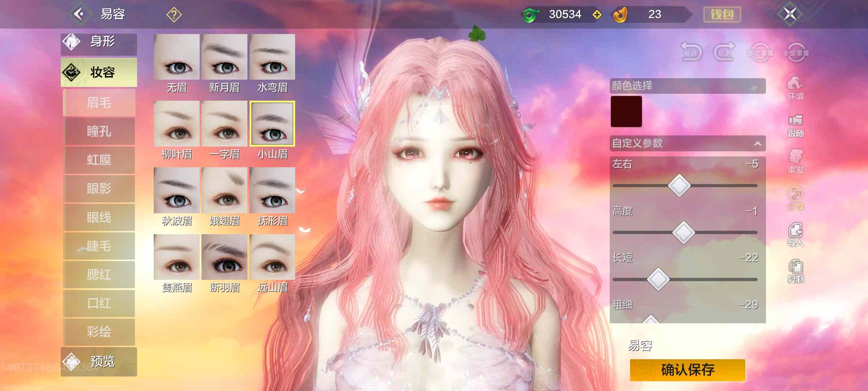868x391 pixels.
Task: Click the 预览 section diamond icon
Action: coord(71,361)
